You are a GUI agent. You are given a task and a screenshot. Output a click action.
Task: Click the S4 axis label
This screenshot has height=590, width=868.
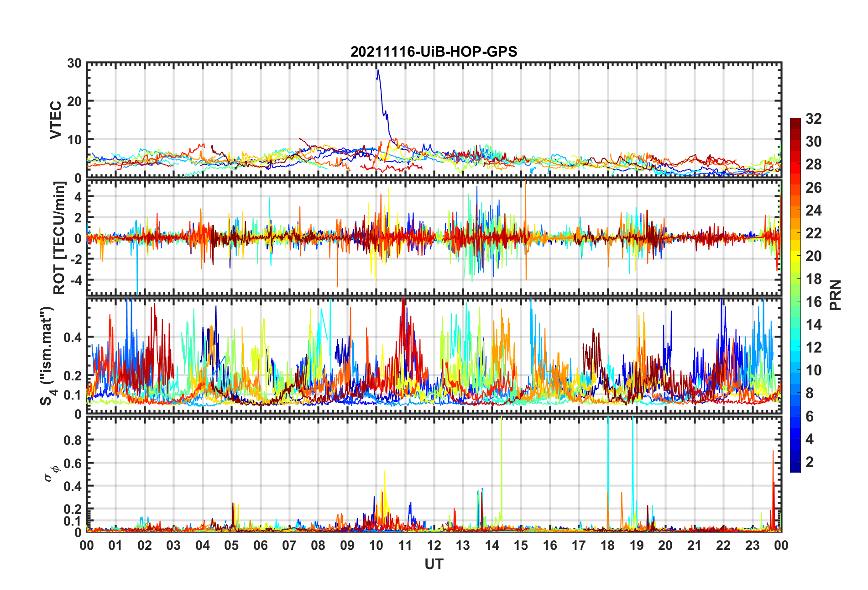47,356
